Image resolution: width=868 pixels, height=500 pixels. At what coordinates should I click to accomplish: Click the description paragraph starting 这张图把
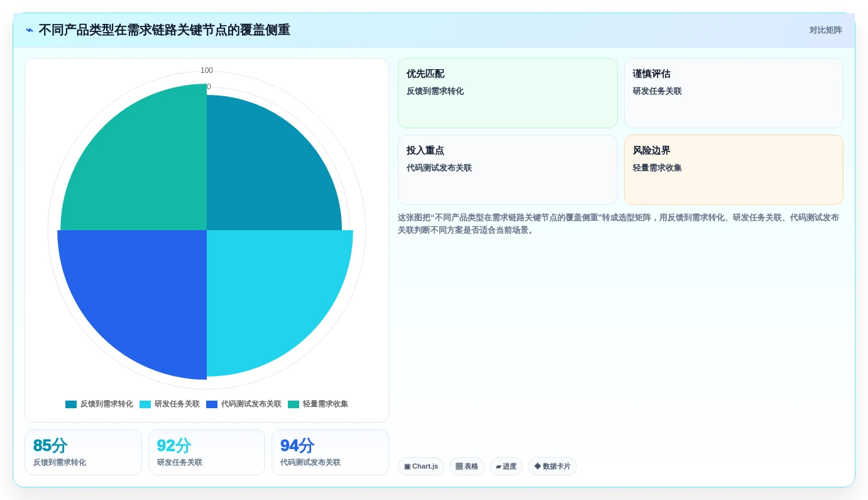pos(618,224)
